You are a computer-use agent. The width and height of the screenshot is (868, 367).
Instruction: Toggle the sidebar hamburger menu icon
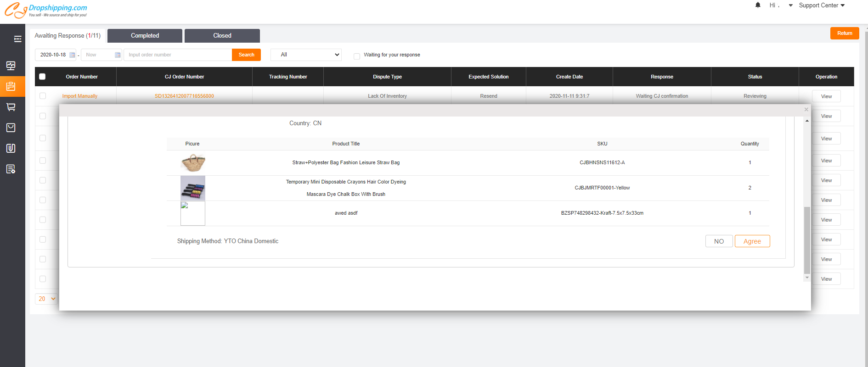(x=17, y=39)
